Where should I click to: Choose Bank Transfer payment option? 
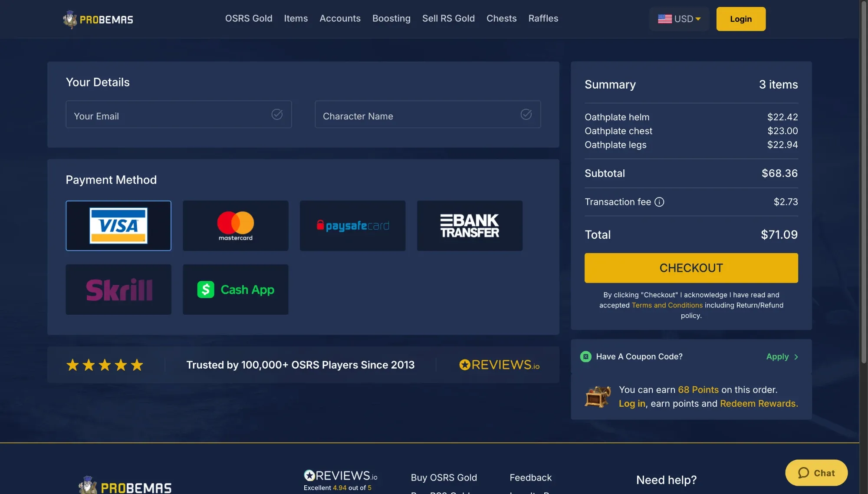pos(470,226)
